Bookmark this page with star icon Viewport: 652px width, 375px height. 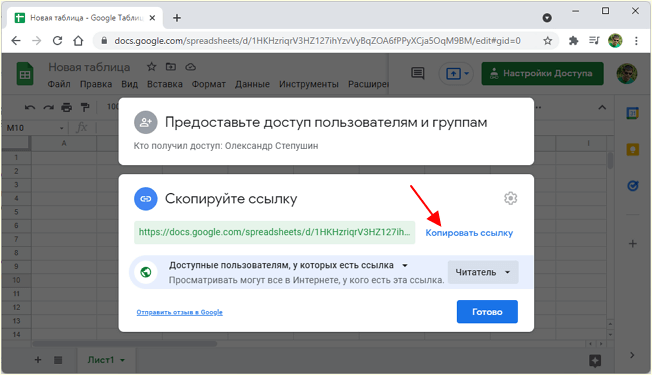pyautogui.click(x=548, y=41)
